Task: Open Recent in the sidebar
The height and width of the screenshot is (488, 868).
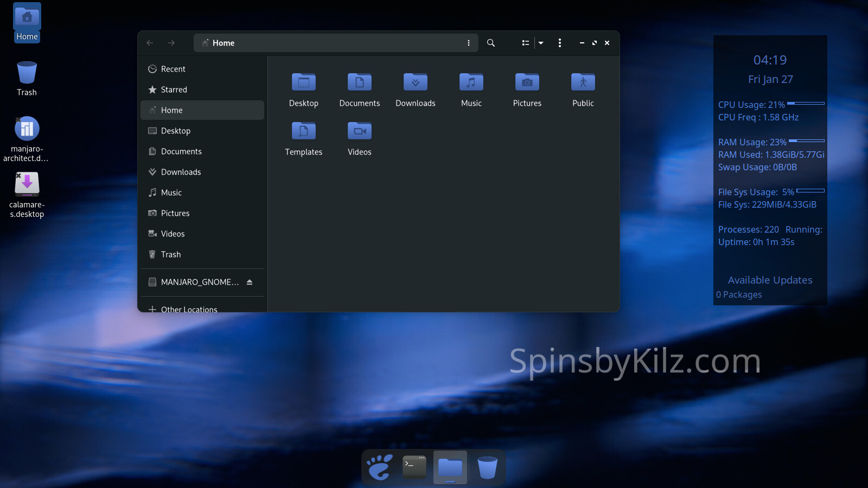Action: (x=173, y=69)
